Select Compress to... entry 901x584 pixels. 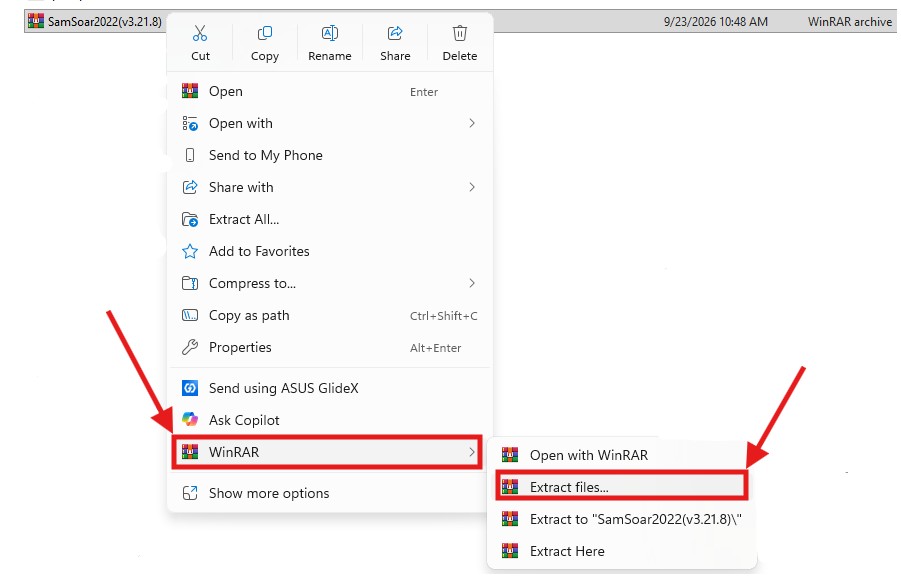pyautogui.click(x=330, y=283)
